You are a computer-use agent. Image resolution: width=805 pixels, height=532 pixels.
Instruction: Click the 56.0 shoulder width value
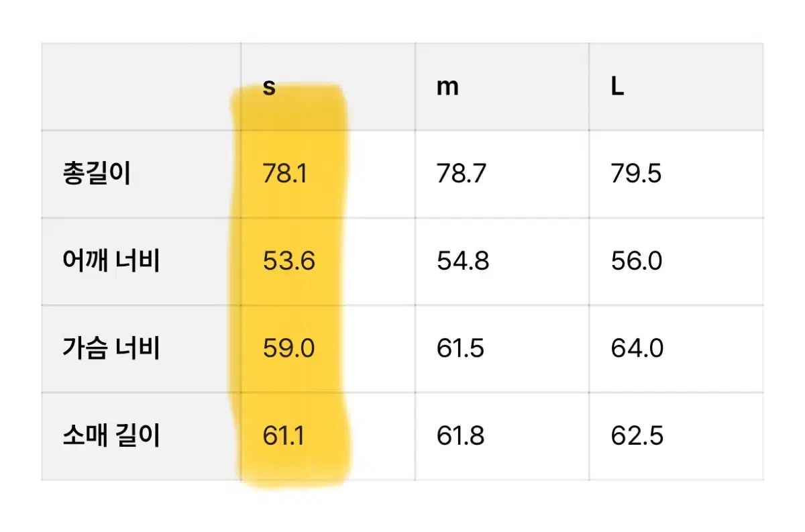(637, 262)
